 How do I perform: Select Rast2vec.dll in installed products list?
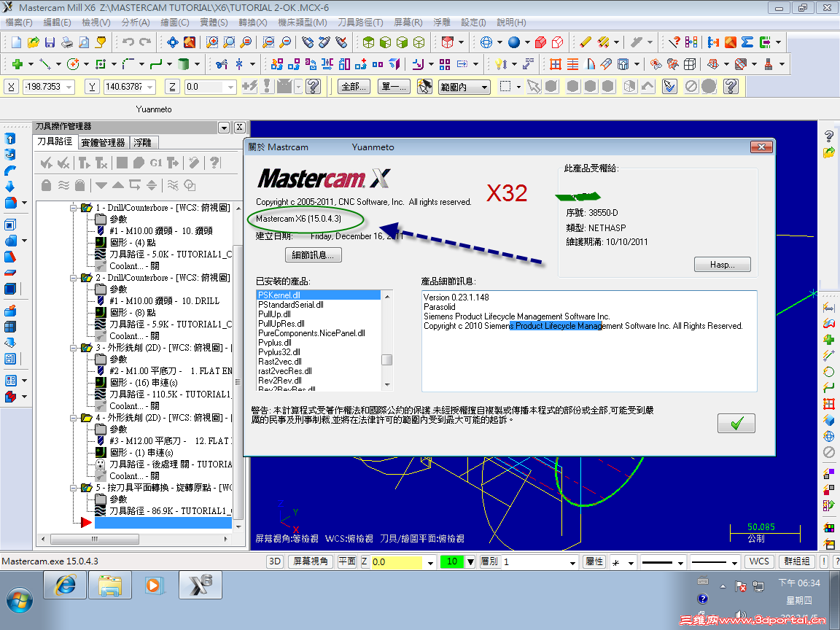[280, 362]
